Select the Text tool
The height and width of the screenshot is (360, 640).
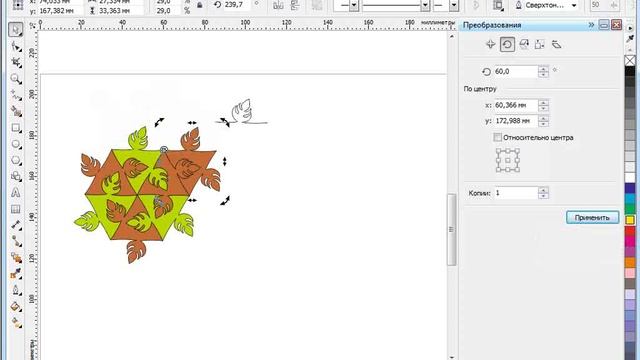(16, 193)
